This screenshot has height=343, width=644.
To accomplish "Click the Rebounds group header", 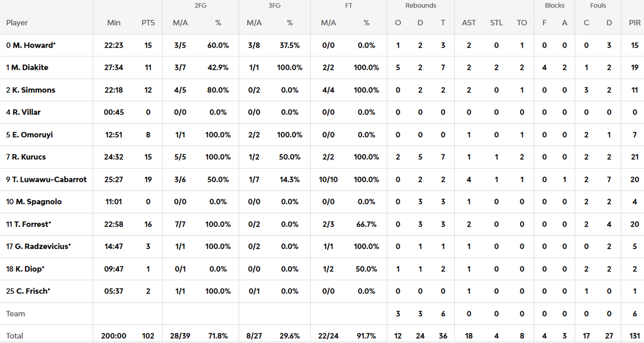I will pyautogui.click(x=421, y=6).
